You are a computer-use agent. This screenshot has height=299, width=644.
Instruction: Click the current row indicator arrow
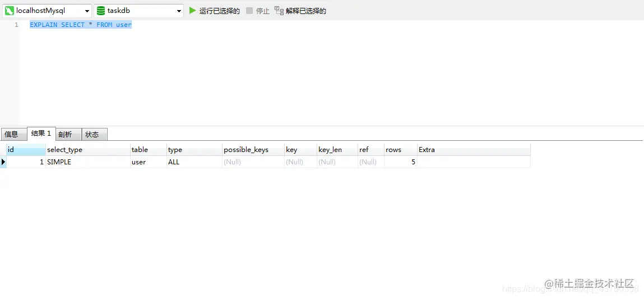coord(3,162)
